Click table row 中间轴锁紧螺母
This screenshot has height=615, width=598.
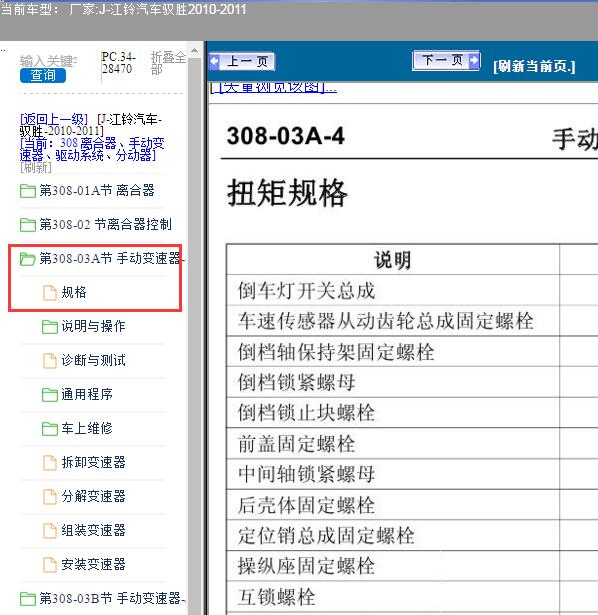click(x=393, y=474)
